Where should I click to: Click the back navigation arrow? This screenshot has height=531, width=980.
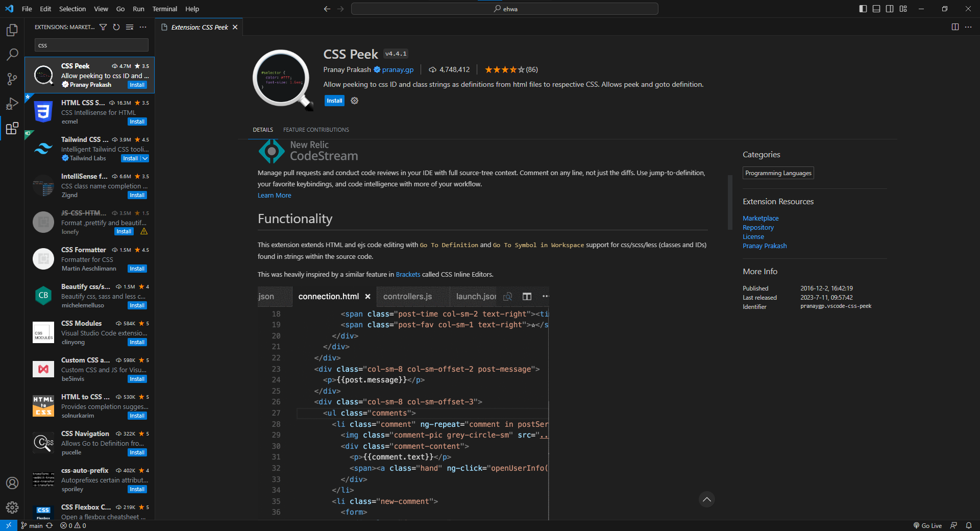(327, 9)
